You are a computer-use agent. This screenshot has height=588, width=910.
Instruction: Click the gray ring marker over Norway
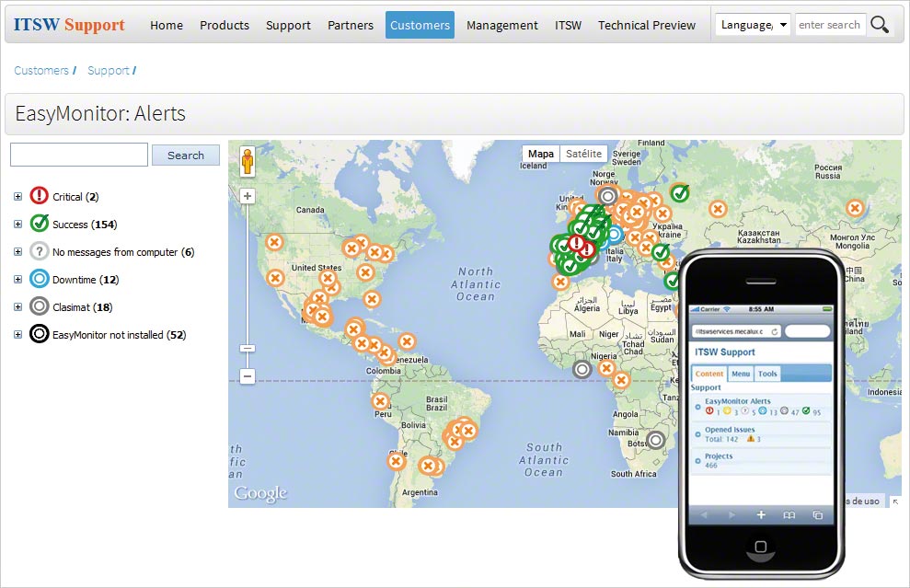607,196
